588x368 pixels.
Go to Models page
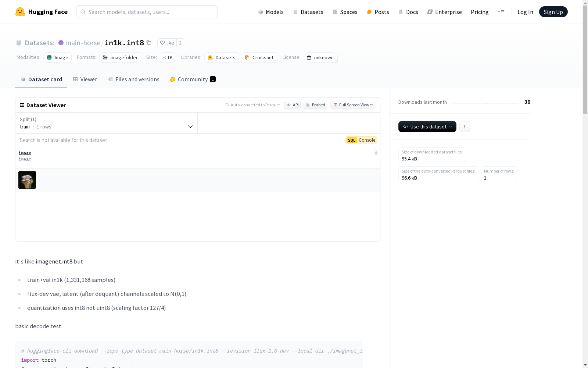(271, 12)
